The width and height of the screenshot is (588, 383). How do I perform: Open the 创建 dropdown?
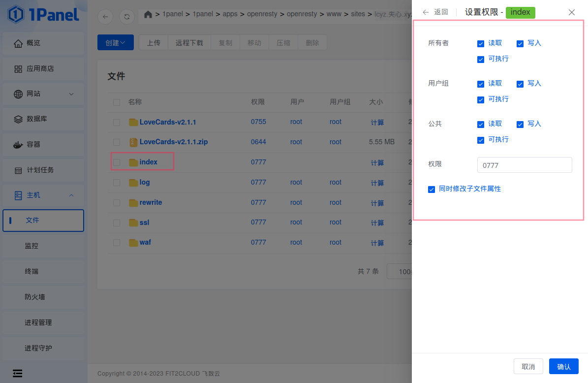(x=116, y=42)
